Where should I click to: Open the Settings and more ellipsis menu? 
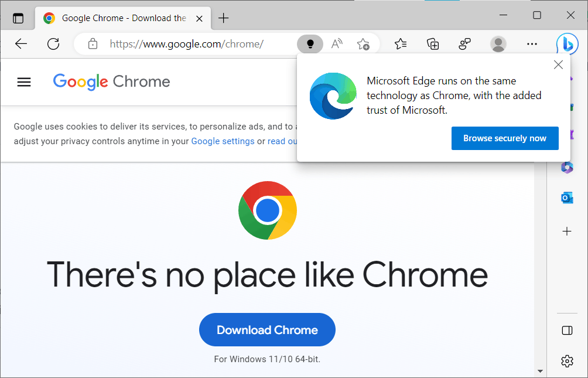point(531,43)
